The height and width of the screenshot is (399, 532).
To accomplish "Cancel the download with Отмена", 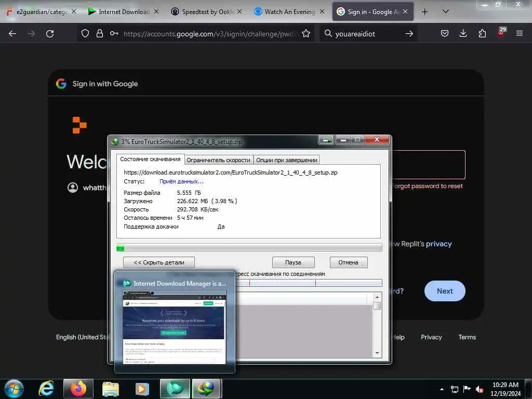I will [x=349, y=262].
